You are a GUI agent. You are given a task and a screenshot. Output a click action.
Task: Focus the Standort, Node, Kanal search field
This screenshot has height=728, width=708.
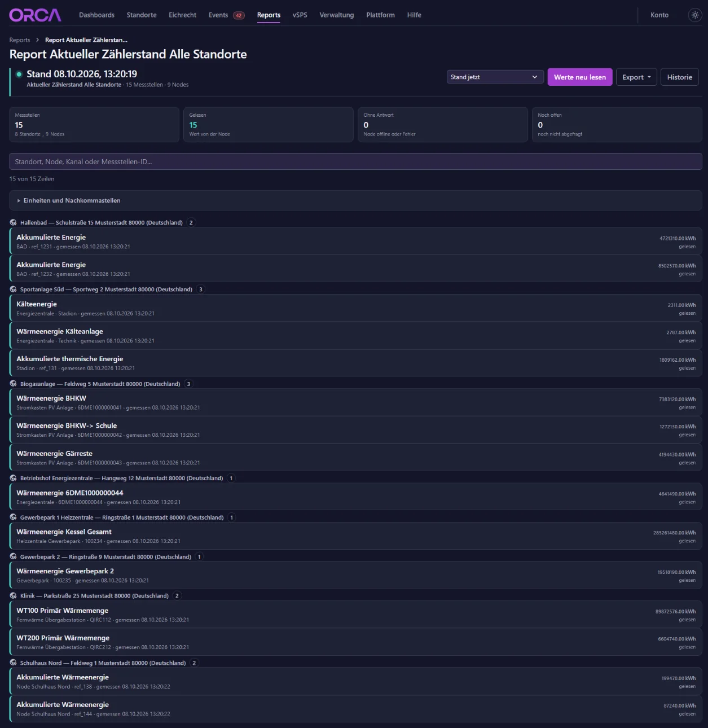point(355,161)
